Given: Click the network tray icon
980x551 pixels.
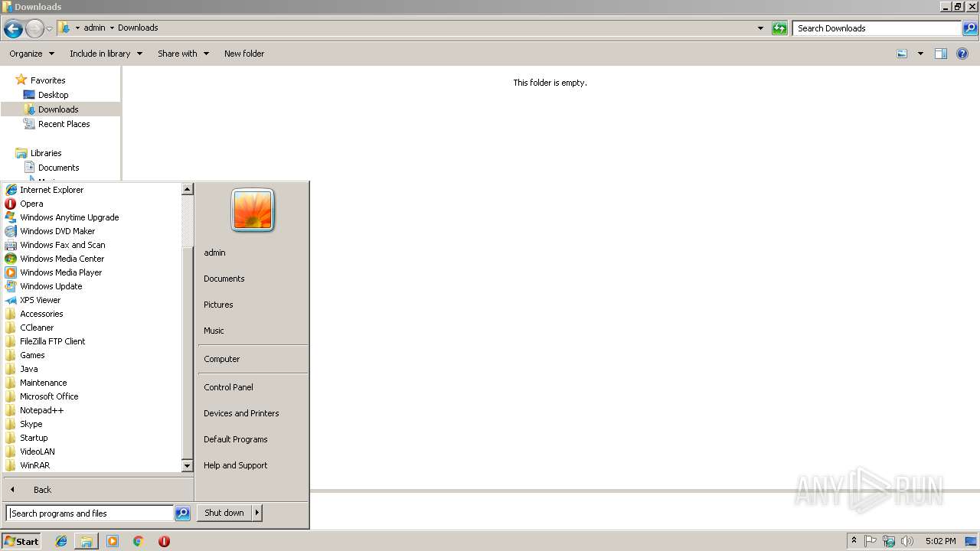Looking at the screenshot, I should pos(889,541).
